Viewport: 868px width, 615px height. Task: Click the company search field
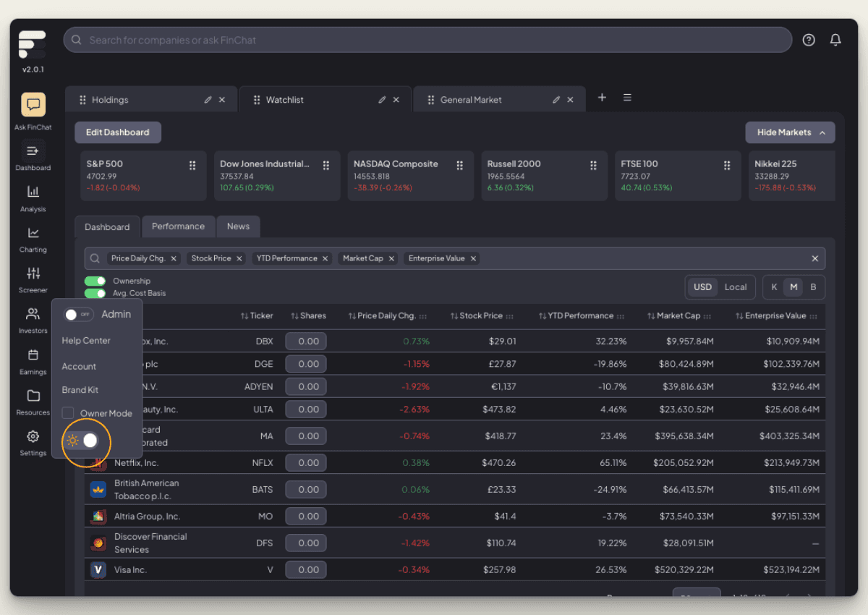point(427,40)
